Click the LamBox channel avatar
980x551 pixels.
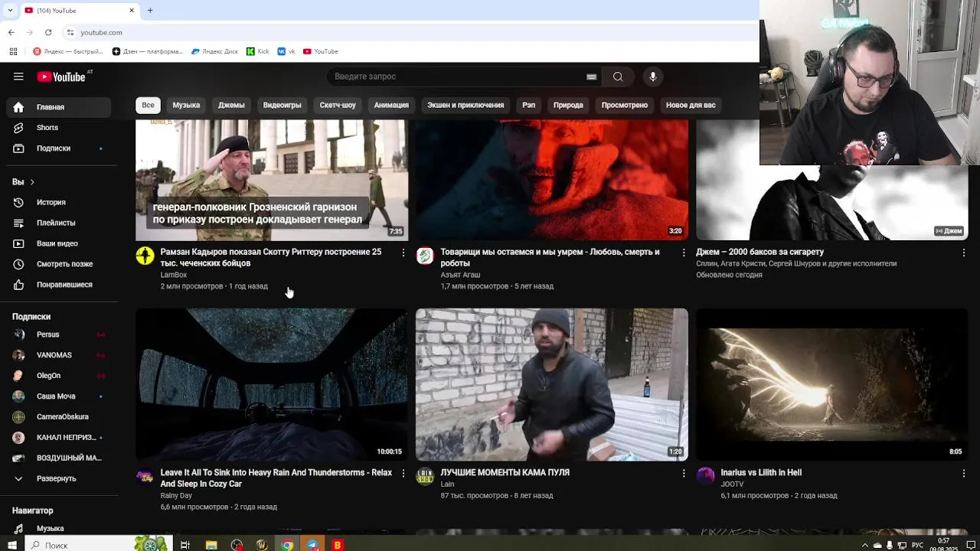145,256
